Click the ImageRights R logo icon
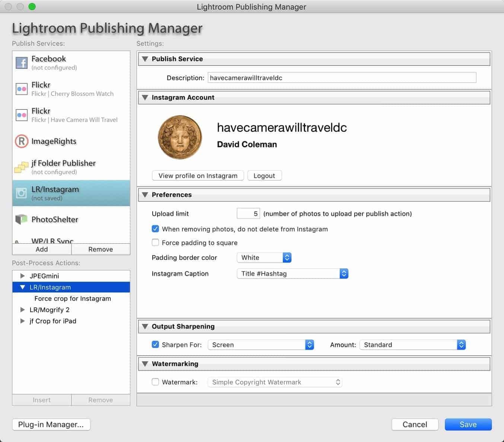504x442 pixels. point(22,141)
